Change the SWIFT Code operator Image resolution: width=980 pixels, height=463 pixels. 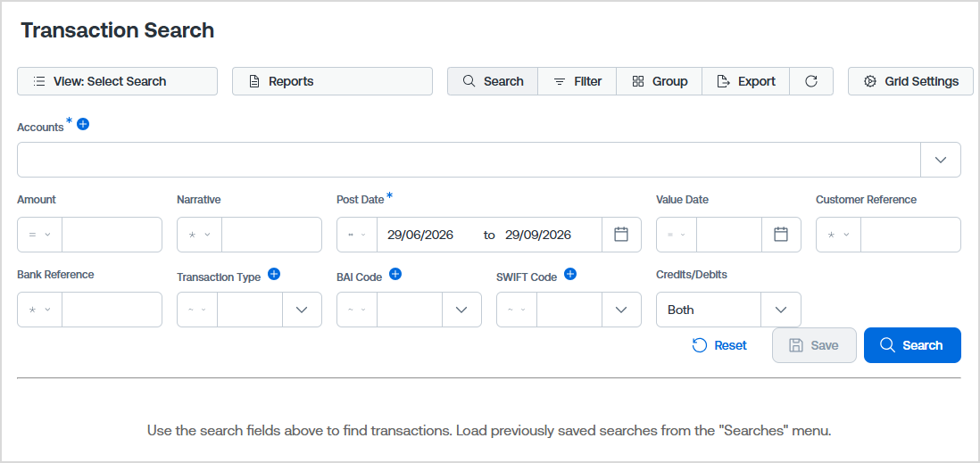516,310
